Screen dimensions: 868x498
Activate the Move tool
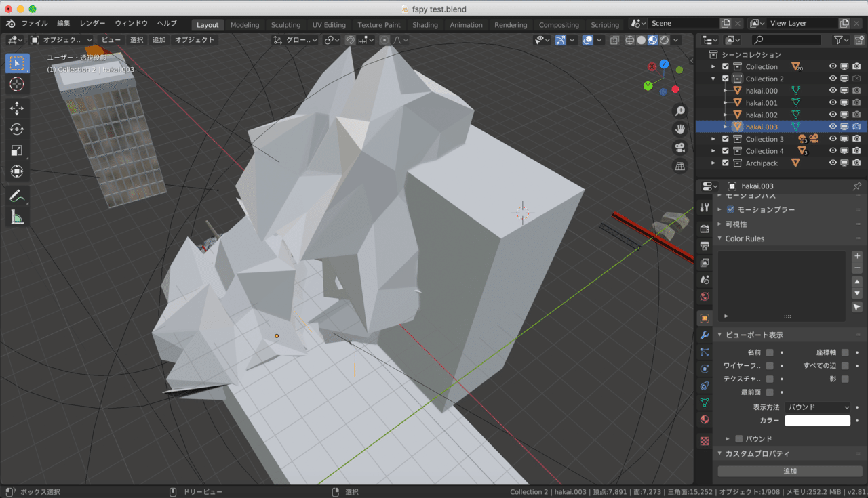coord(18,108)
